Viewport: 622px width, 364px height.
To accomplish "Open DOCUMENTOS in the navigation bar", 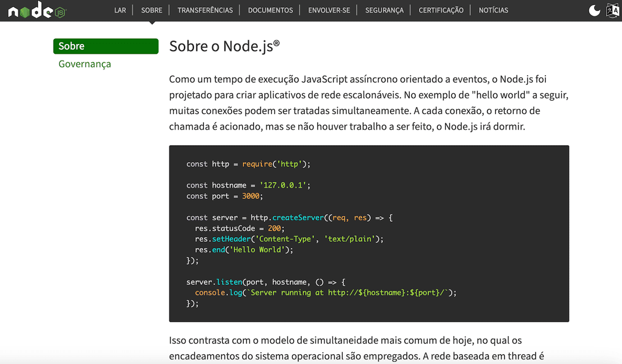I will coord(271,10).
